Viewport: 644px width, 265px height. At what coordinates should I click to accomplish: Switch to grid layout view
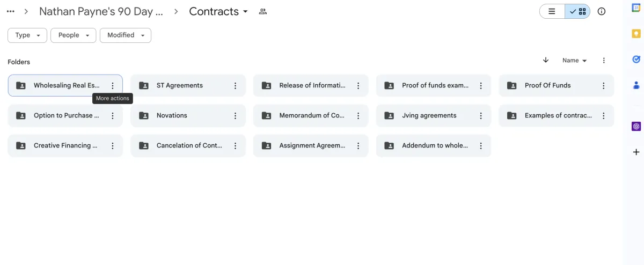click(577, 11)
